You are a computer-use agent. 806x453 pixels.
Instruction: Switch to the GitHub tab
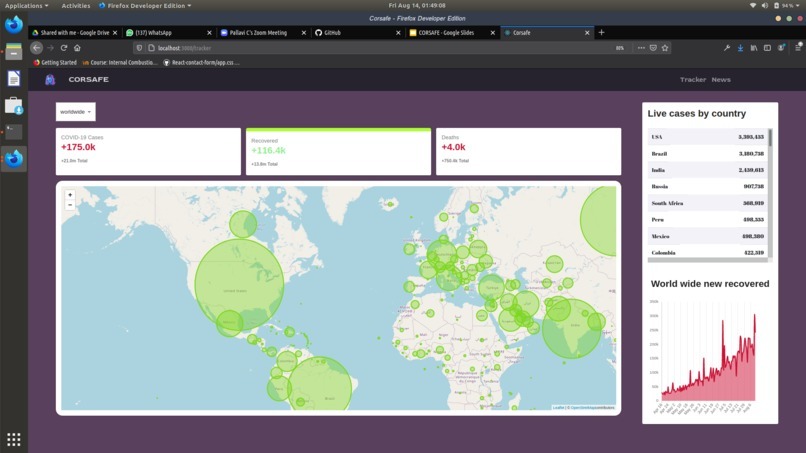[357, 32]
